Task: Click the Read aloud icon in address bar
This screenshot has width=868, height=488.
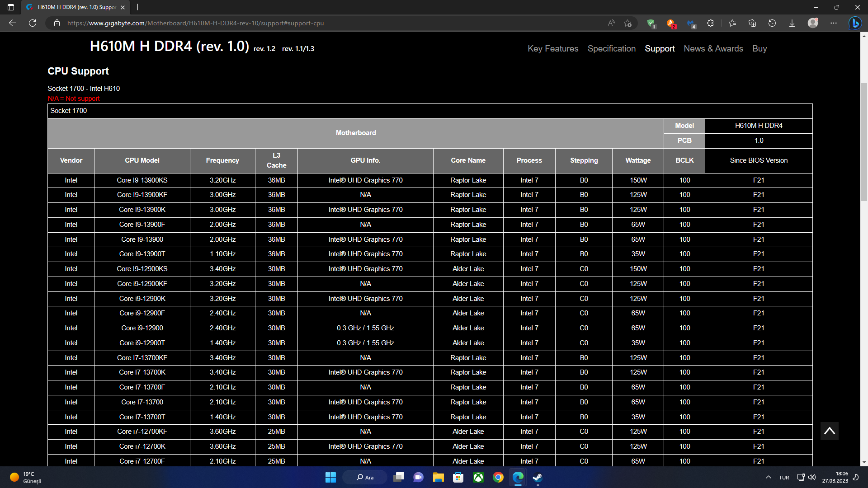Action: tap(611, 23)
